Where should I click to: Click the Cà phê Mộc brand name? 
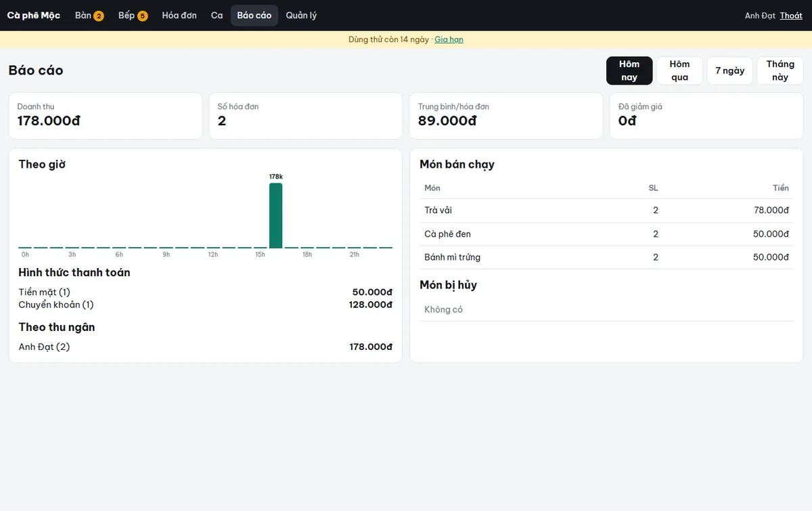[34, 16]
